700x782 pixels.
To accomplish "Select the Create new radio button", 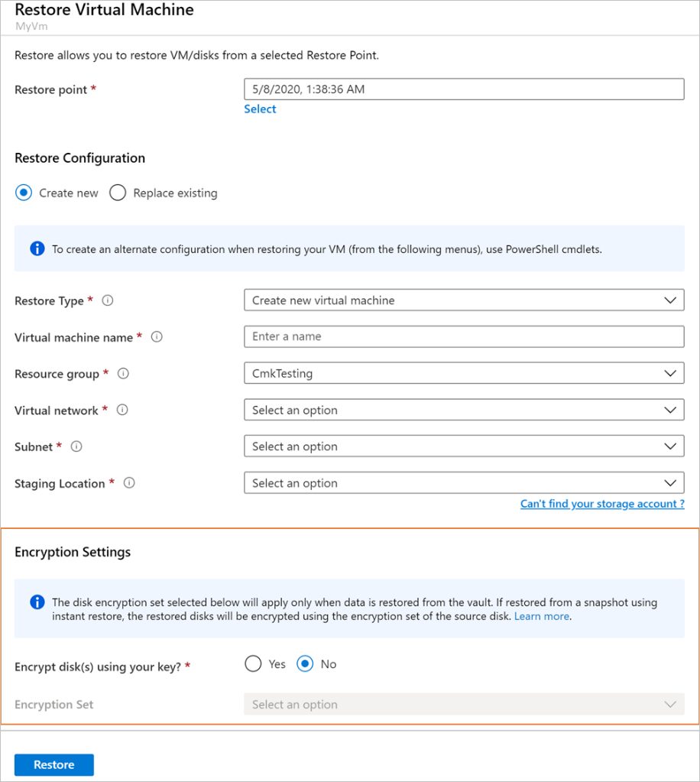I will [x=23, y=193].
